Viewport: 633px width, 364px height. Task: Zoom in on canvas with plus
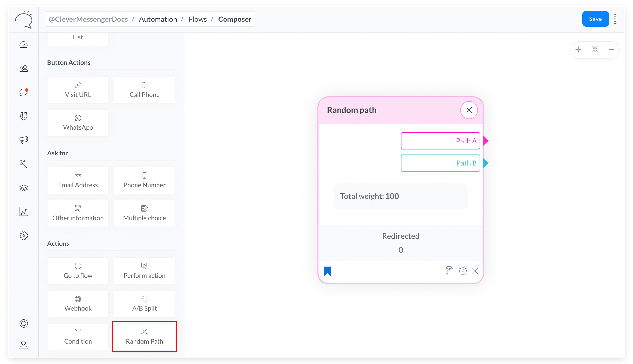[x=578, y=50]
